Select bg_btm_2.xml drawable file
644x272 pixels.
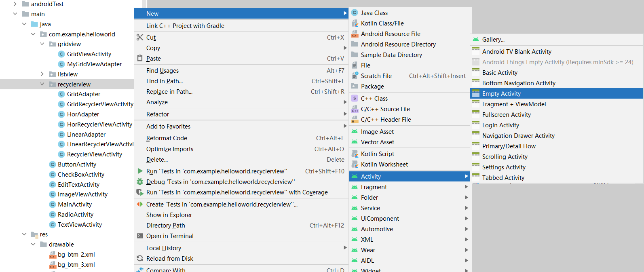click(x=76, y=255)
